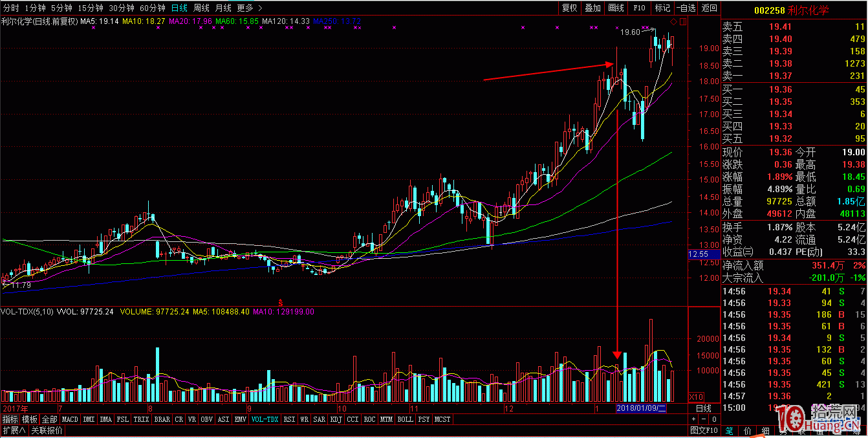Zoom in chart with + button
The image size is (868, 438).
(694, 419)
